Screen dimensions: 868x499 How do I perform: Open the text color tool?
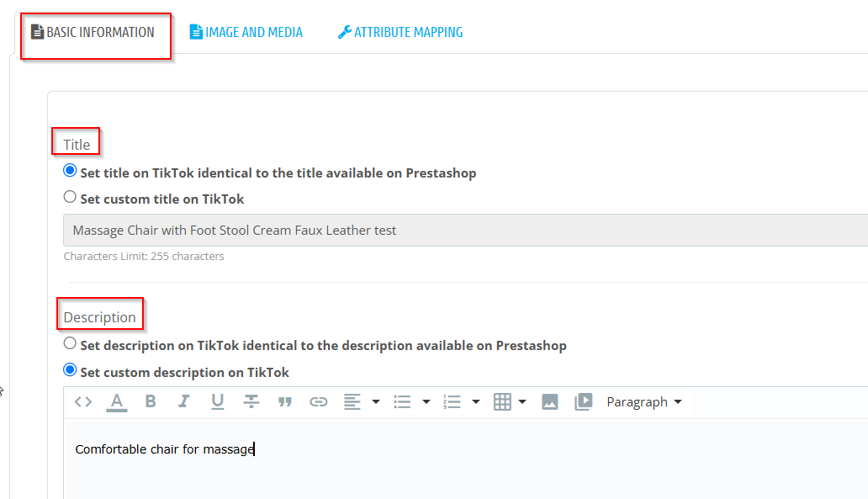117,402
